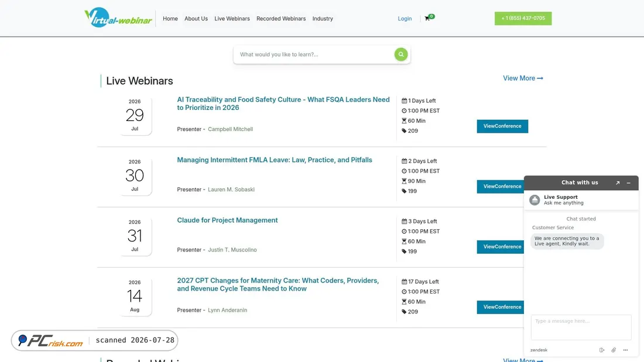Open the Home menu item
644x362 pixels.
170,19
